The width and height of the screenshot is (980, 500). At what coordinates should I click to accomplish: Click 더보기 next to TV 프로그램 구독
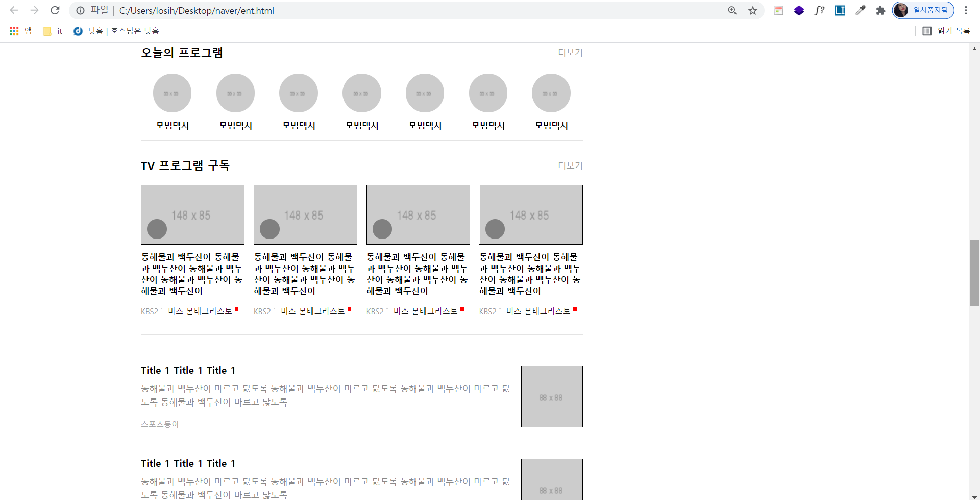click(x=570, y=165)
